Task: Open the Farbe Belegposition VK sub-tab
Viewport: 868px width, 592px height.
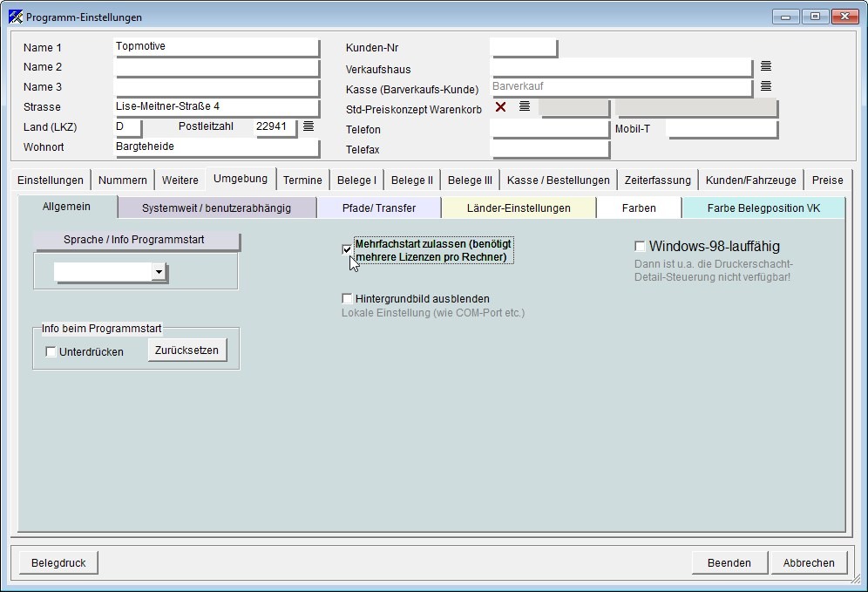Action: pyautogui.click(x=763, y=208)
